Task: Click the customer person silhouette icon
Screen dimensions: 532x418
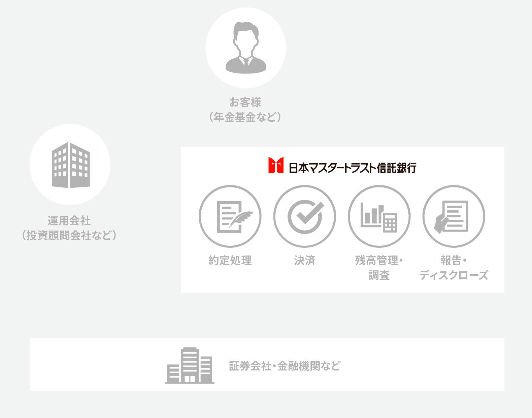Action: [x=246, y=48]
